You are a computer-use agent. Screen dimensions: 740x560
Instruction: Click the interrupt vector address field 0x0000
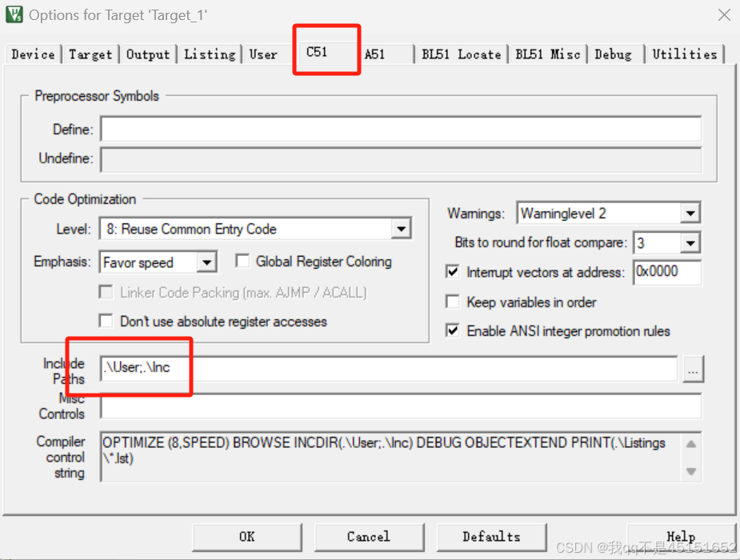pyautogui.click(x=667, y=272)
